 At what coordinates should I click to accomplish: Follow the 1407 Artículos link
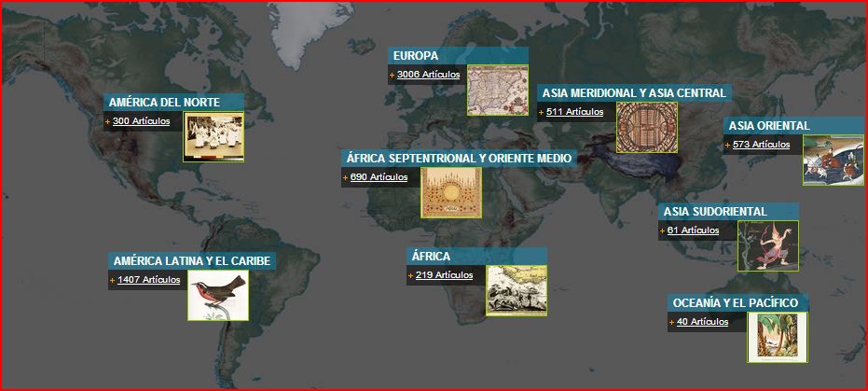point(148,280)
